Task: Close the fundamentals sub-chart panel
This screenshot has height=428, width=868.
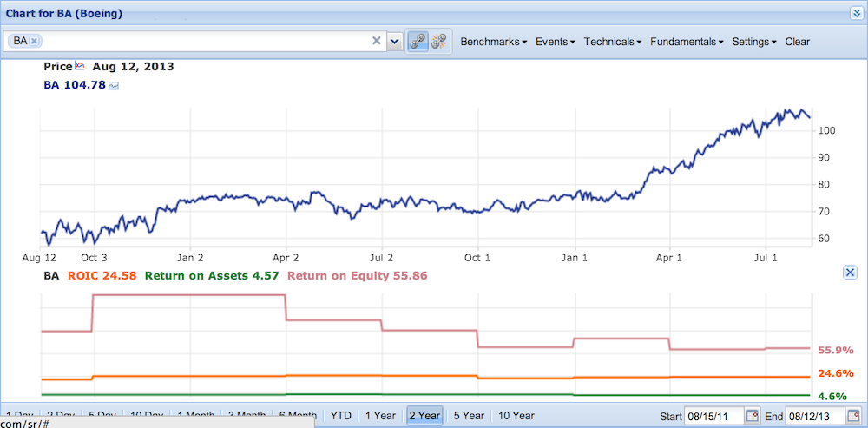Action: (x=850, y=272)
